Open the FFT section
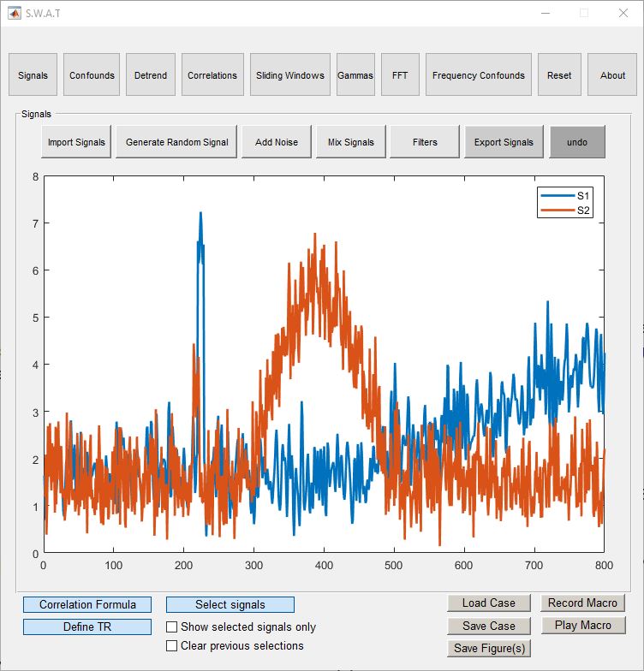The height and width of the screenshot is (671, 644). click(400, 75)
